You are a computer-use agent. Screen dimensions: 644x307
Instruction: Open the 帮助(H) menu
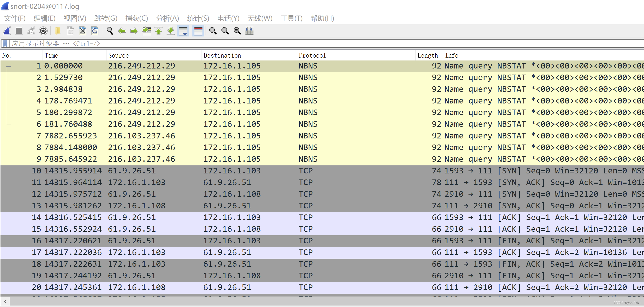pyautogui.click(x=322, y=18)
